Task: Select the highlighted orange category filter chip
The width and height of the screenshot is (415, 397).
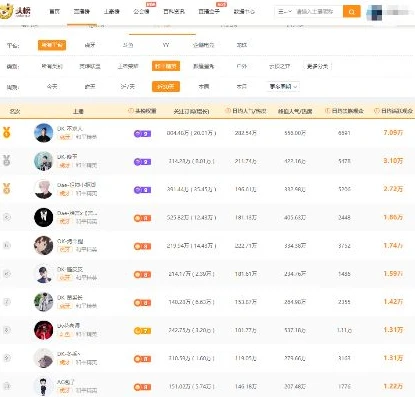Action: (166, 66)
